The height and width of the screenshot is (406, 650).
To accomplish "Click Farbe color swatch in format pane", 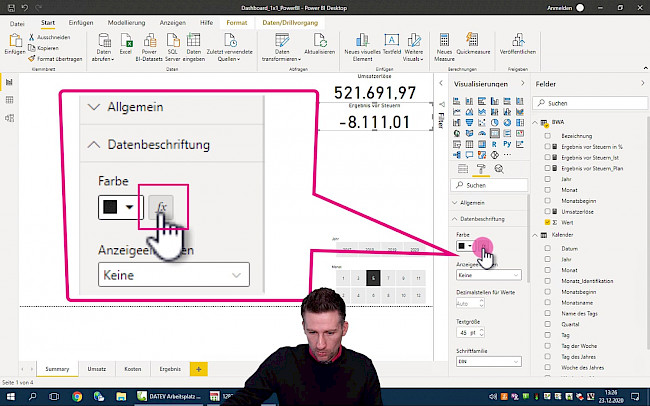I will [x=465, y=246].
